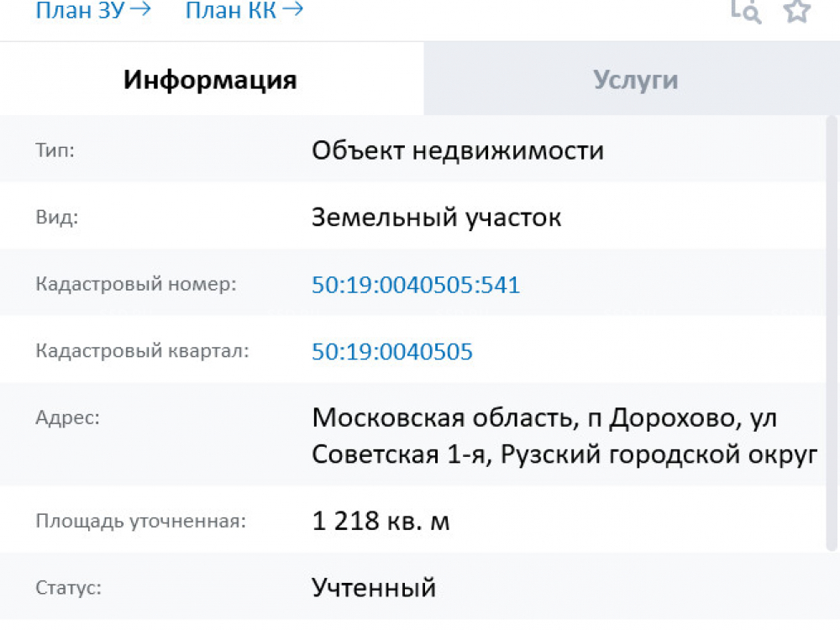Add to favorites with star icon
Image resolution: width=840 pixels, height=630 pixels.
coord(796,11)
